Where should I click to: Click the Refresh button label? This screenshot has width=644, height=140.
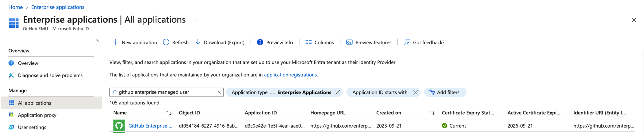coord(180,43)
